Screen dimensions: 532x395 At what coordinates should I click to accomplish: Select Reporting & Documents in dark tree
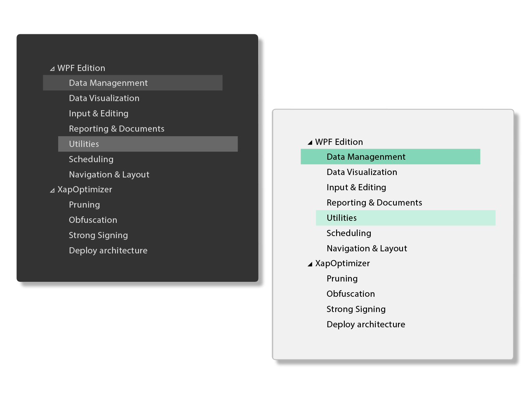click(117, 129)
